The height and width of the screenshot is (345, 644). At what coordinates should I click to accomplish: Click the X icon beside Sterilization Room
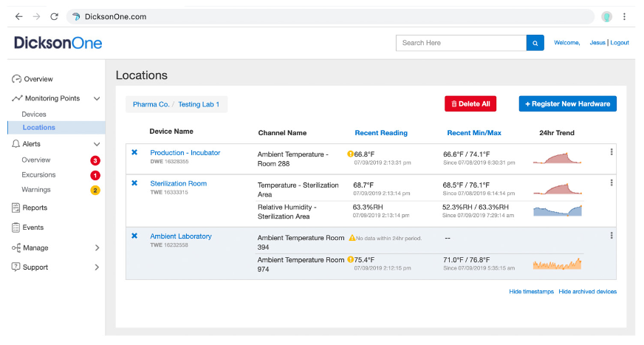click(134, 183)
